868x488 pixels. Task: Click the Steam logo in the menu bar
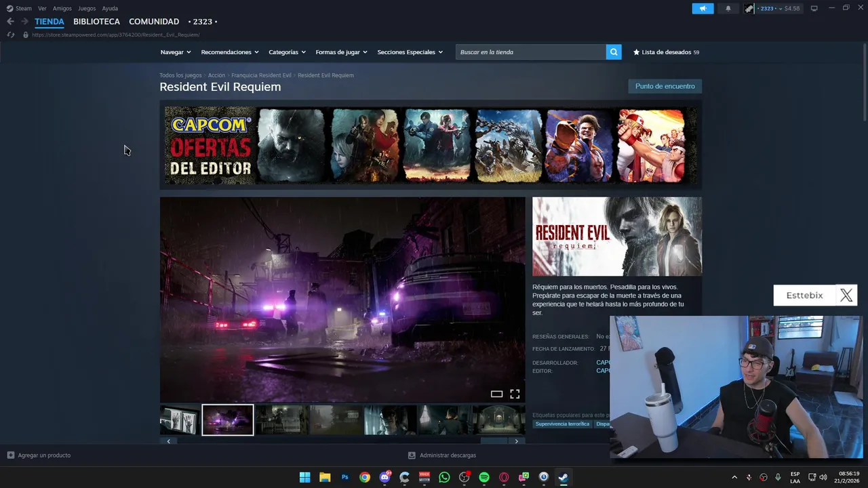click(x=9, y=8)
